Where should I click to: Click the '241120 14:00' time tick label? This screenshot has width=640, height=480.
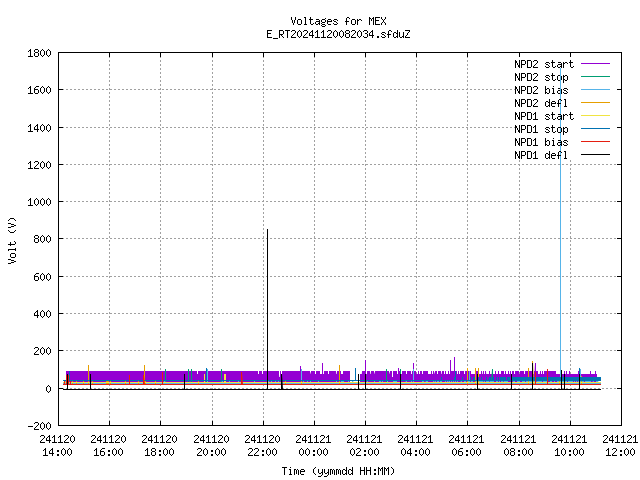58,446
